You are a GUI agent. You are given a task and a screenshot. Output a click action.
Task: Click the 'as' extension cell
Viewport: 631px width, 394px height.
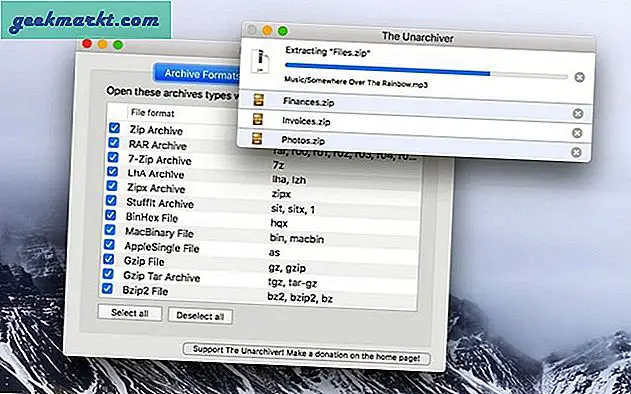[274, 253]
